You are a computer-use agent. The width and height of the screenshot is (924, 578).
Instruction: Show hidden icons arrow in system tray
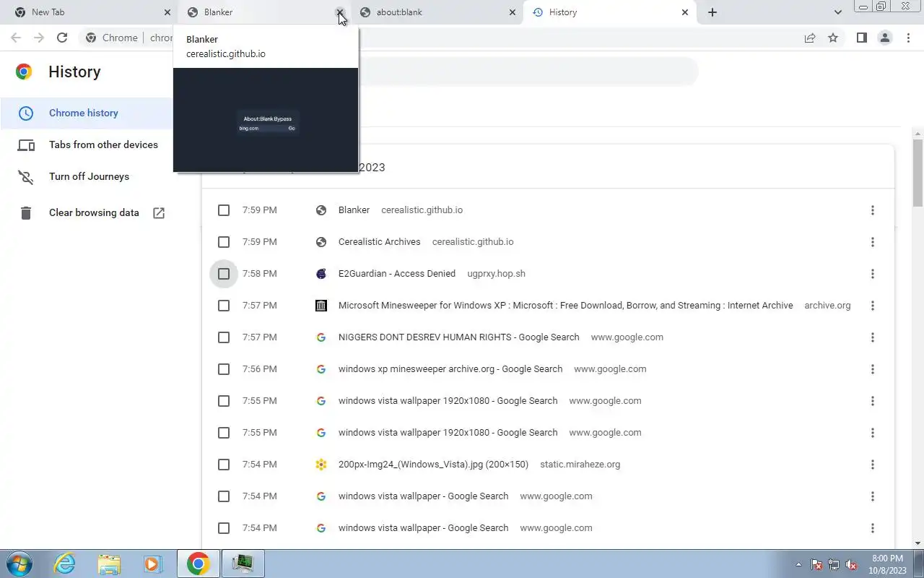798,564
